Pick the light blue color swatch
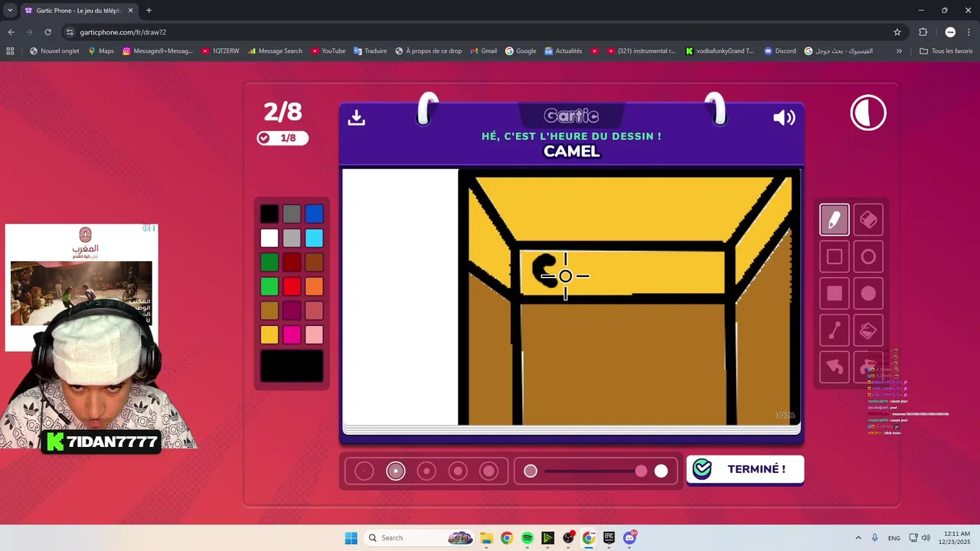980x551 pixels. pyautogui.click(x=314, y=238)
